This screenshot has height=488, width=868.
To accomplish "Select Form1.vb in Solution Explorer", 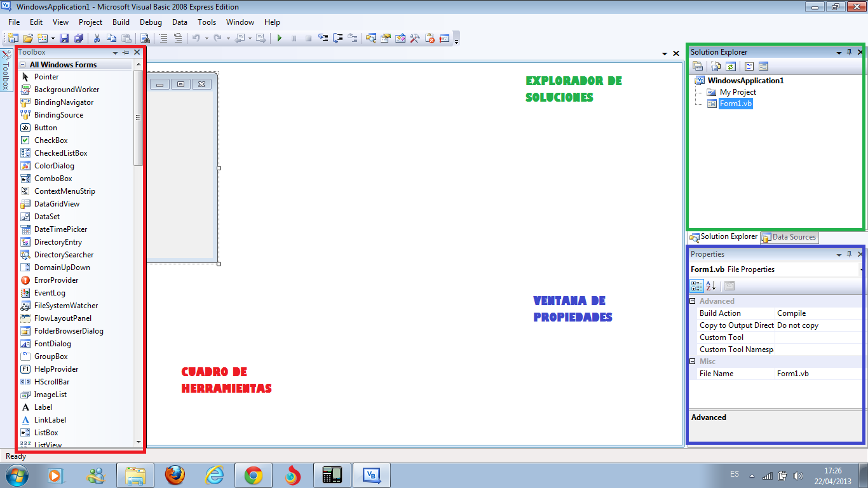I will (735, 103).
